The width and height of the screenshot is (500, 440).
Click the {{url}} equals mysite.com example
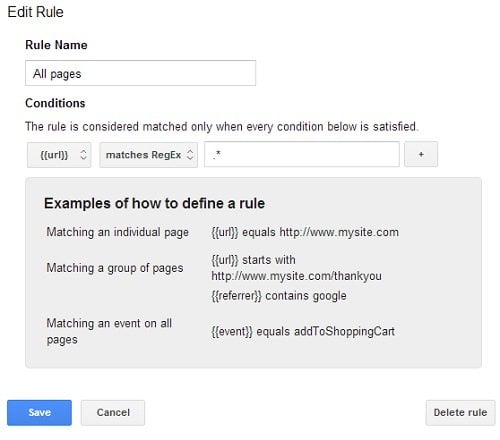click(x=305, y=232)
